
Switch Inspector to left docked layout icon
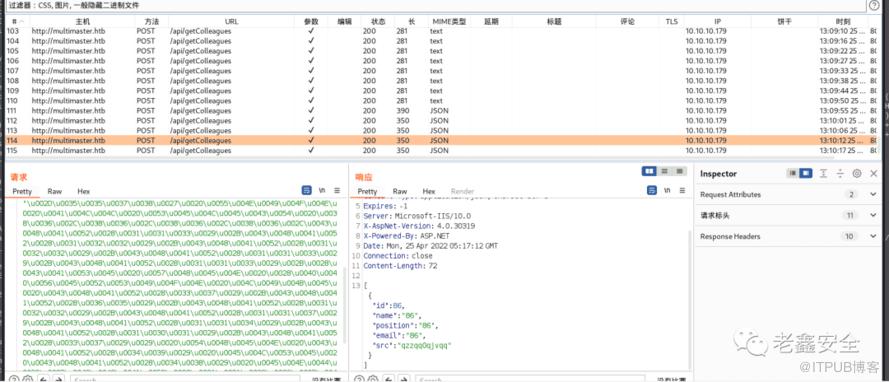(793, 173)
